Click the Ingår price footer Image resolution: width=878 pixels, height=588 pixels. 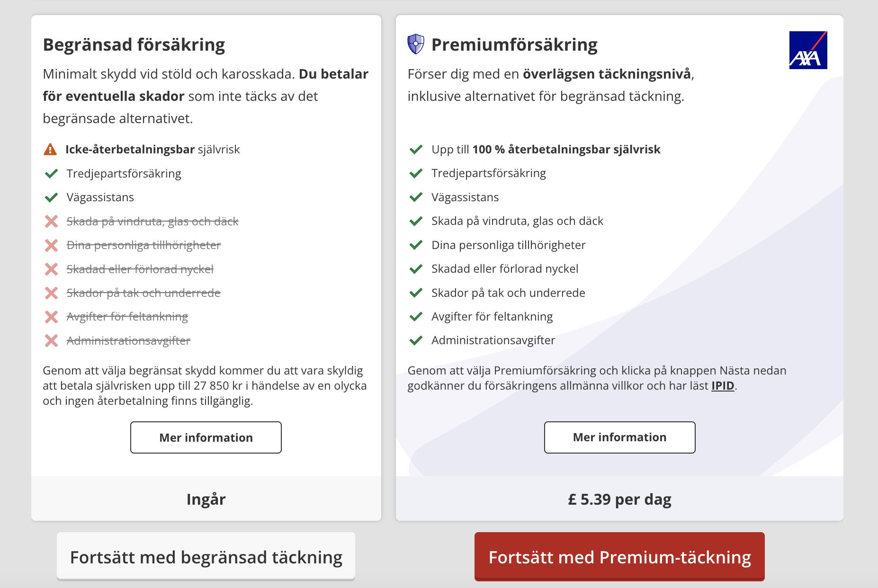(x=206, y=499)
